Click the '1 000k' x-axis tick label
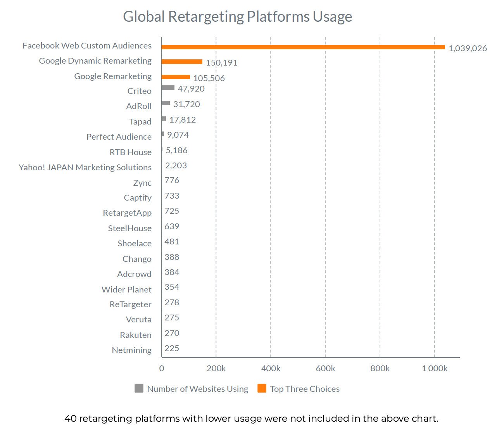This screenshot has width=504, height=443. click(x=435, y=369)
